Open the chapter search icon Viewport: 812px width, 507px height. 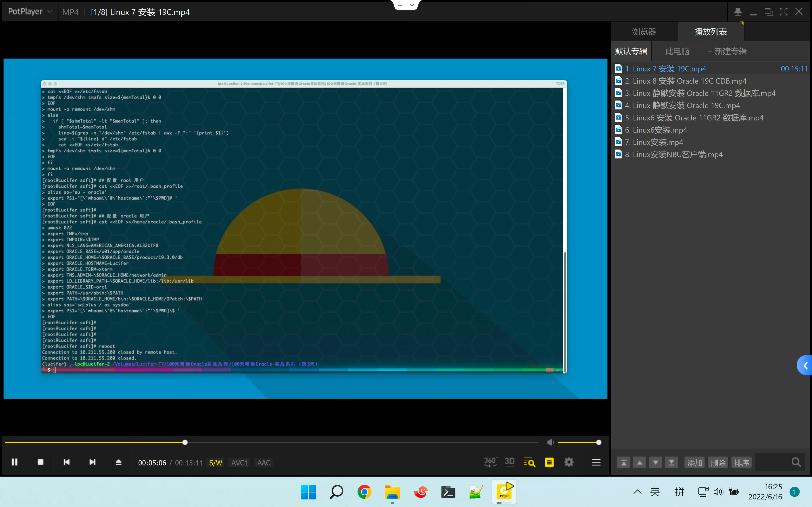point(529,462)
